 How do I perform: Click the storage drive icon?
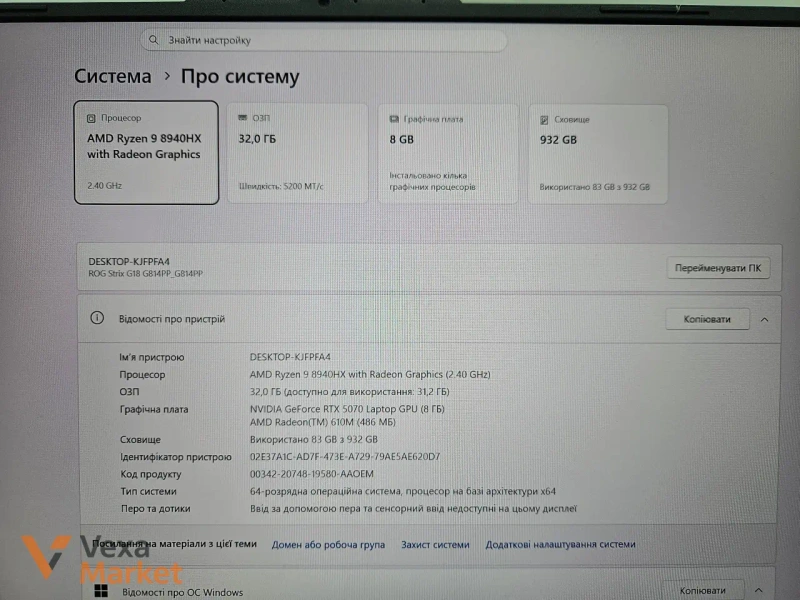(x=544, y=120)
